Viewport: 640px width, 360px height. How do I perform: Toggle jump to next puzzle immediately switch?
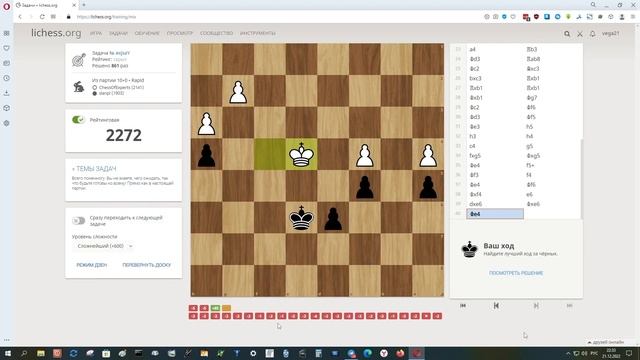coord(78,221)
